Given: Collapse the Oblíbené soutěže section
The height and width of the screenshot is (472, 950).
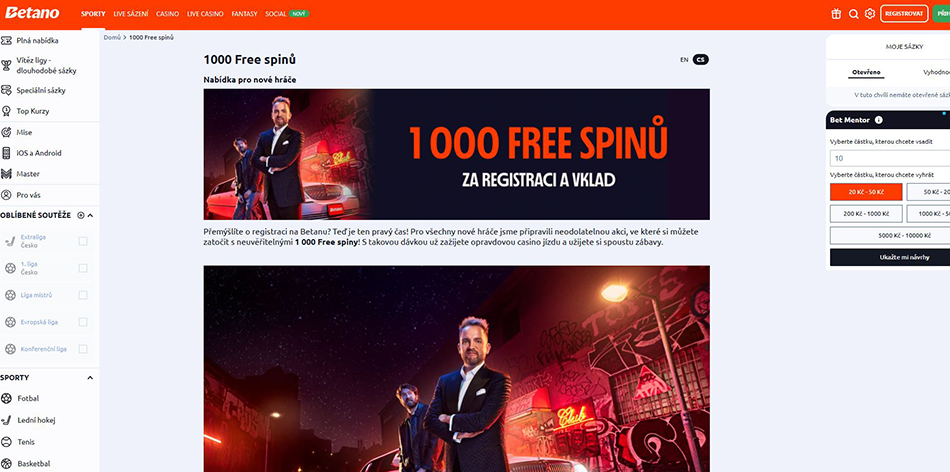Looking at the screenshot, I should pos(90,215).
